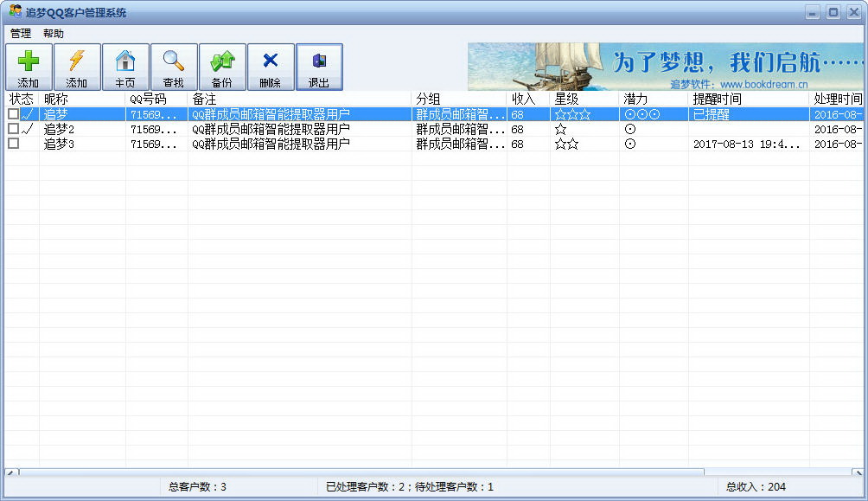The image size is (868, 501).
Task: Click the lightning bolt 添加 button
Action: [78, 67]
